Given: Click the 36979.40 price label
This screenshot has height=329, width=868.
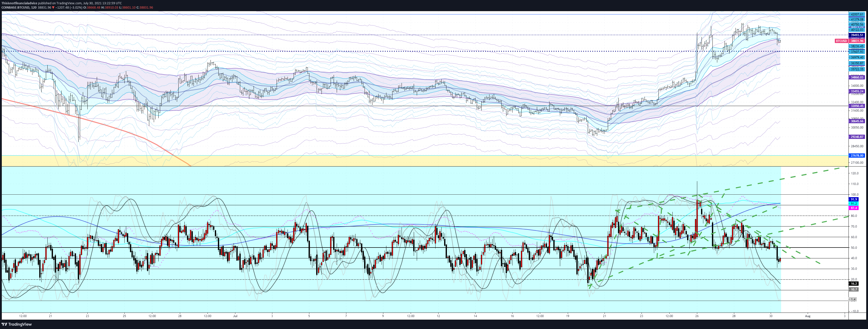Looking at the screenshot, I should pos(857,58).
